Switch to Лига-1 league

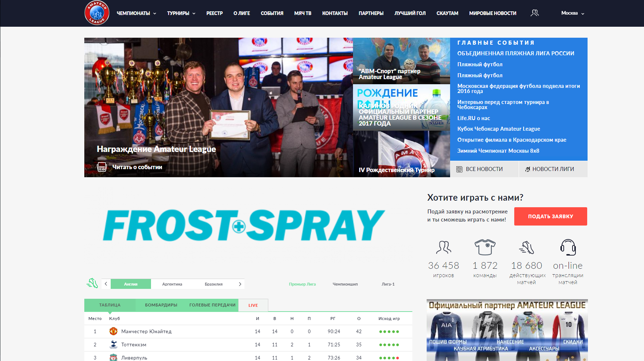coord(388,284)
